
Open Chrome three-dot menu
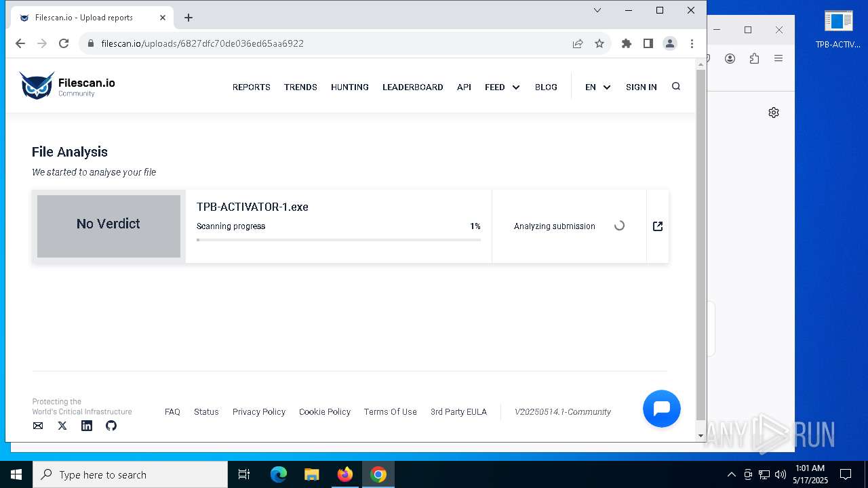point(692,43)
